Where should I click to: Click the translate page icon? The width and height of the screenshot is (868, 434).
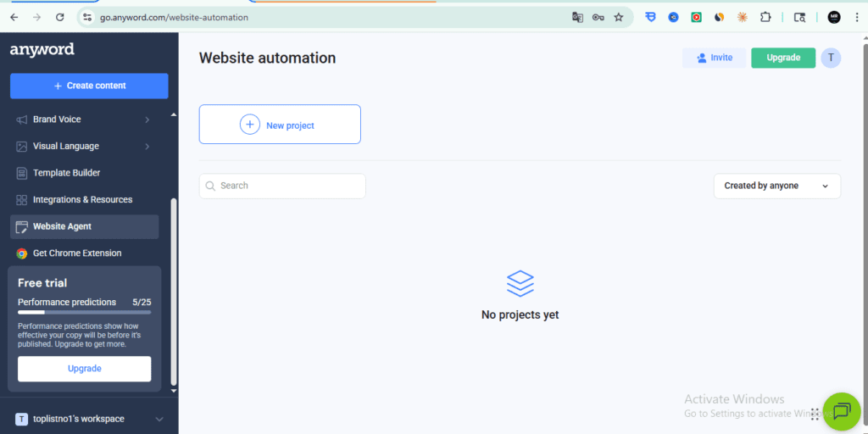(577, 17)
